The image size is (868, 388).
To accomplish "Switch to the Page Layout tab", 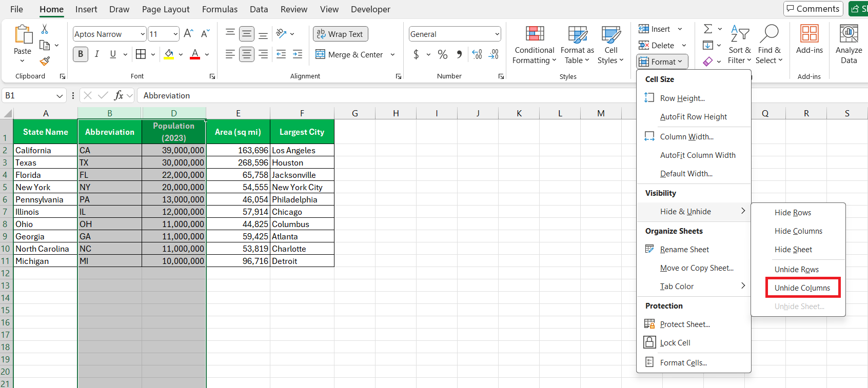I will point(166,9).
